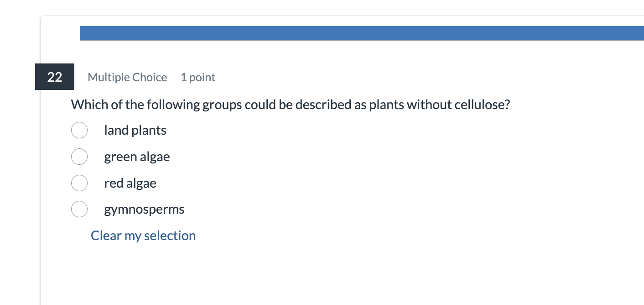644x305 pixels.
Task: Click the question number 22 badge
Action: pyautogui.click(x=54, y=77)
